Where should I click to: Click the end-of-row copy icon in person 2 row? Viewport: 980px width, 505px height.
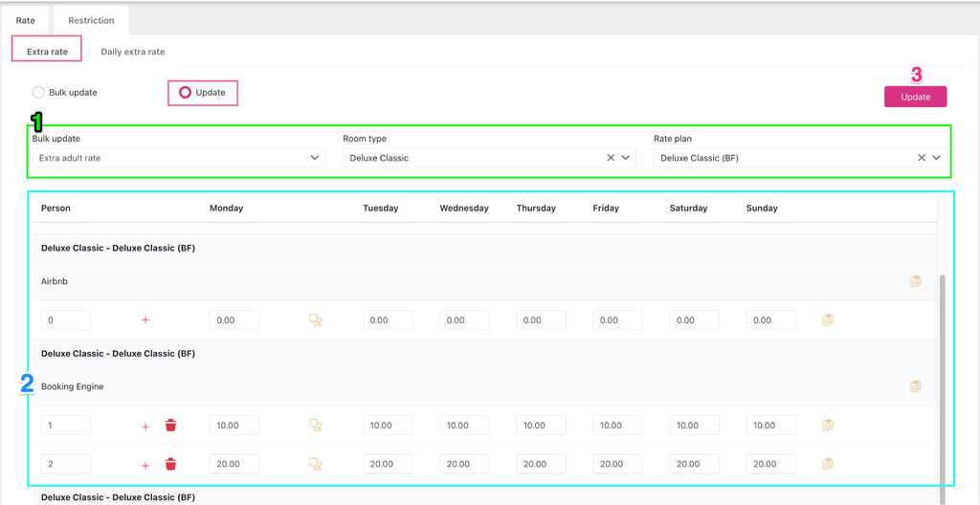tap(828, 465)
